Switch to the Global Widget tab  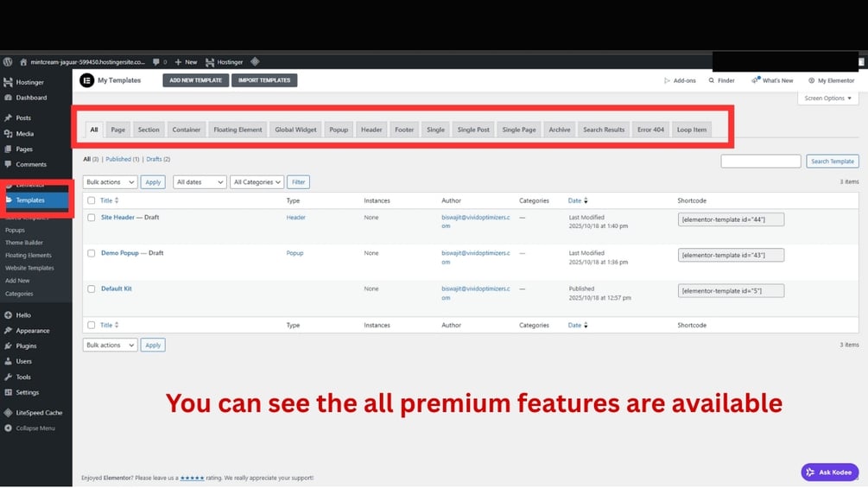(295, 130)
